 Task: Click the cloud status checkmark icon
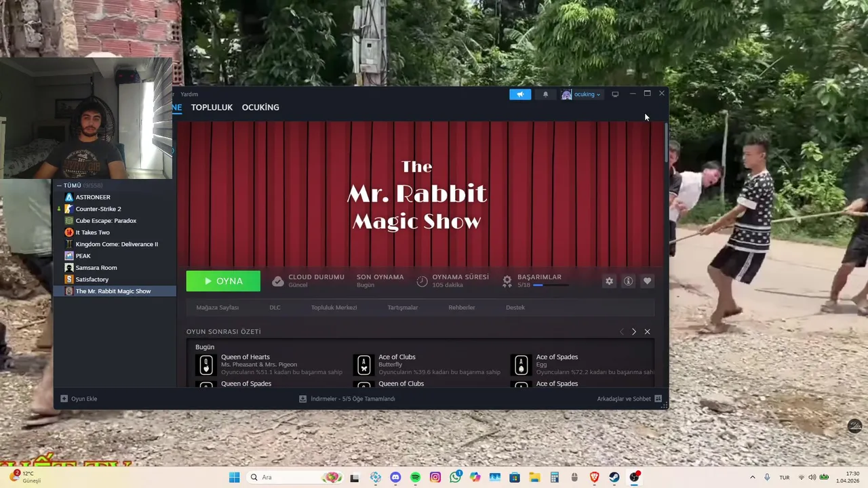[277, 281]
